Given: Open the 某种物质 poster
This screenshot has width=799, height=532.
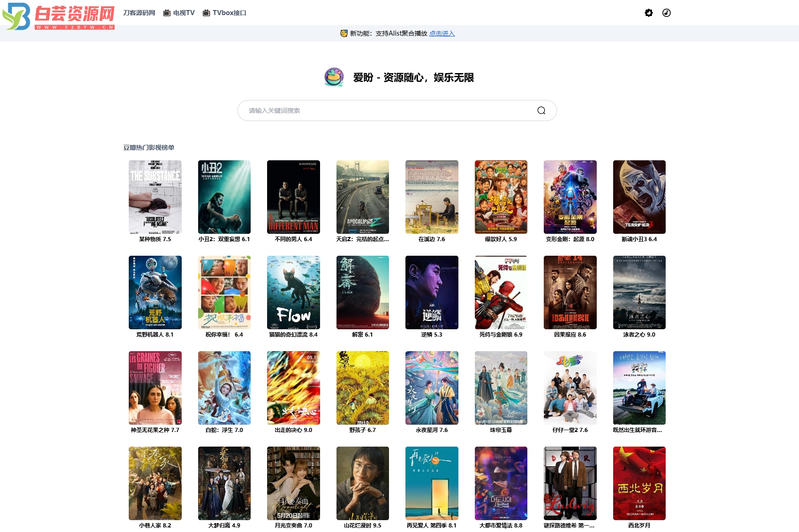Looking at the screenshot, I should [x=155, y=197].
